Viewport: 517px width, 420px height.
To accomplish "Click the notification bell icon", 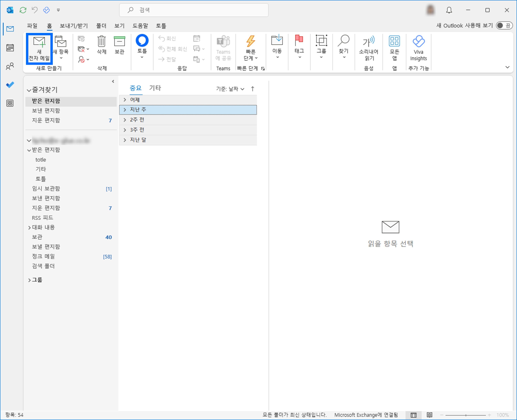I will point(449,10).
